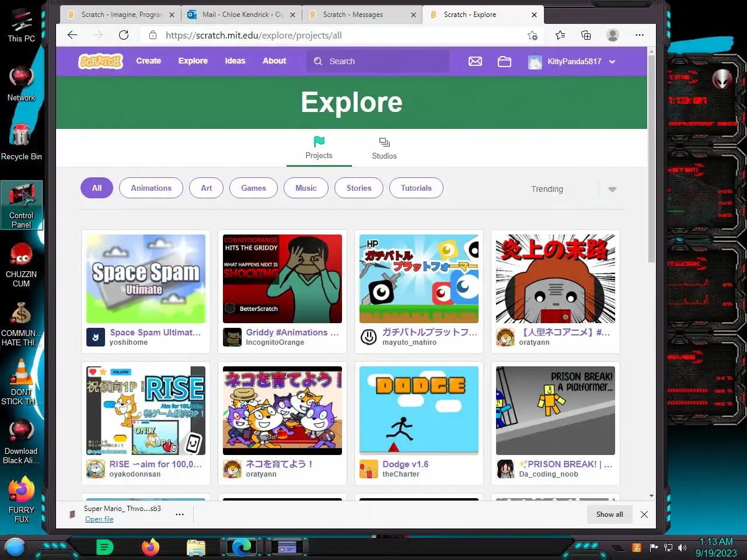Click Open file download link
747x560 pixels.
coord(99,519)
